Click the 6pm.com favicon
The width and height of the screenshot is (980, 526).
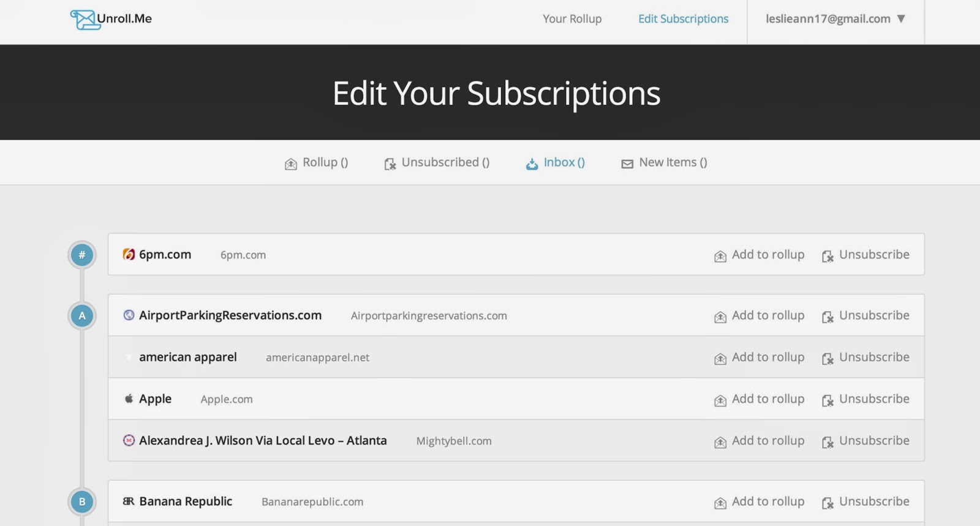click(129, 254)
